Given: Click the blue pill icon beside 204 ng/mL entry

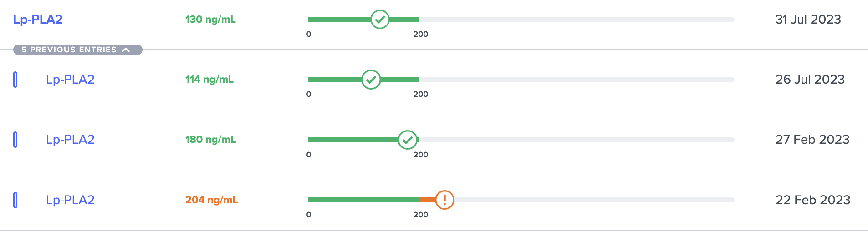Looking at the screenshot, I should coord(15,200).
